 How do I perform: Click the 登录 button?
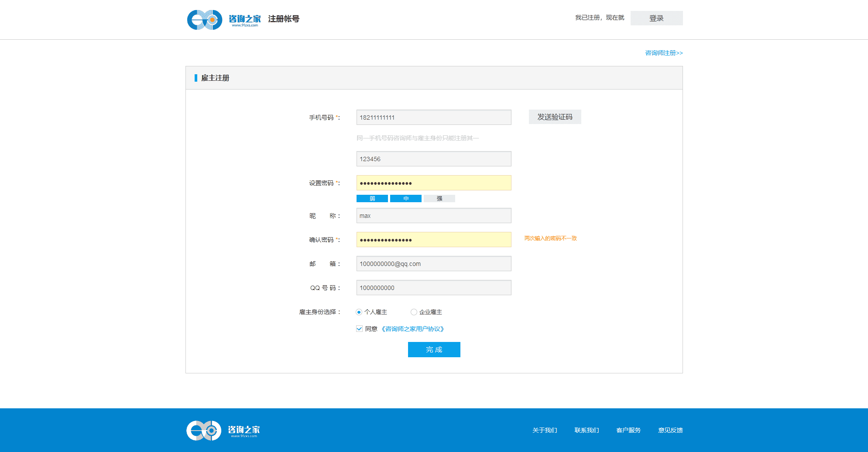pyautogui.click(x=656, y=18)
